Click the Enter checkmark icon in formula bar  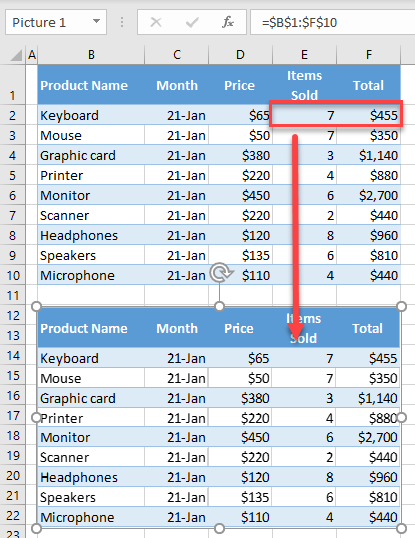[192, 23]
